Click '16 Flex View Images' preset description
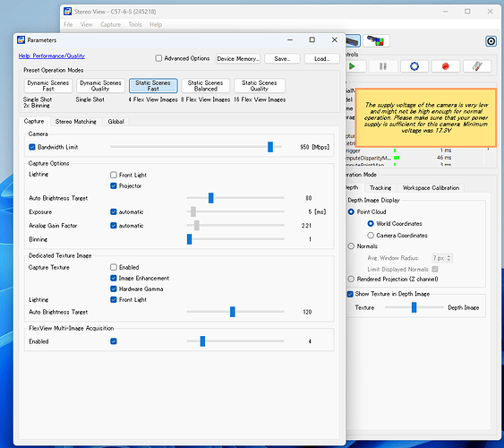The image size is (504, 448). coord(260,99)
